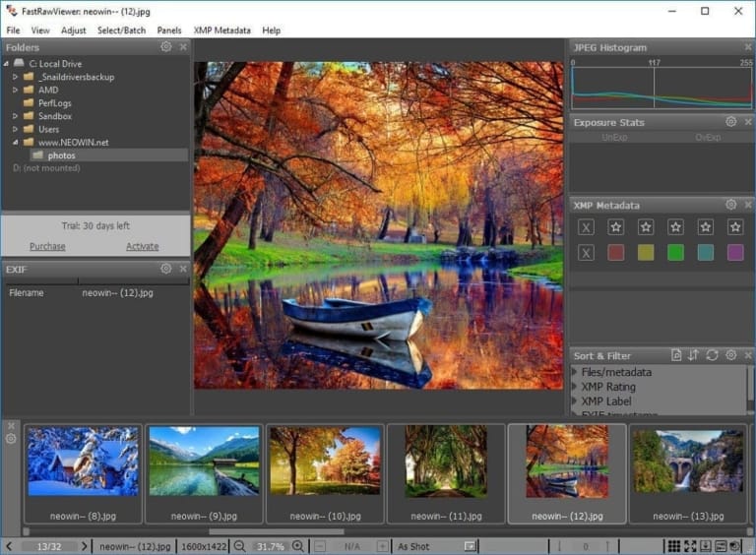
Task: Collapse the C: Local Drive tree
Action: (x=6, y=64)
